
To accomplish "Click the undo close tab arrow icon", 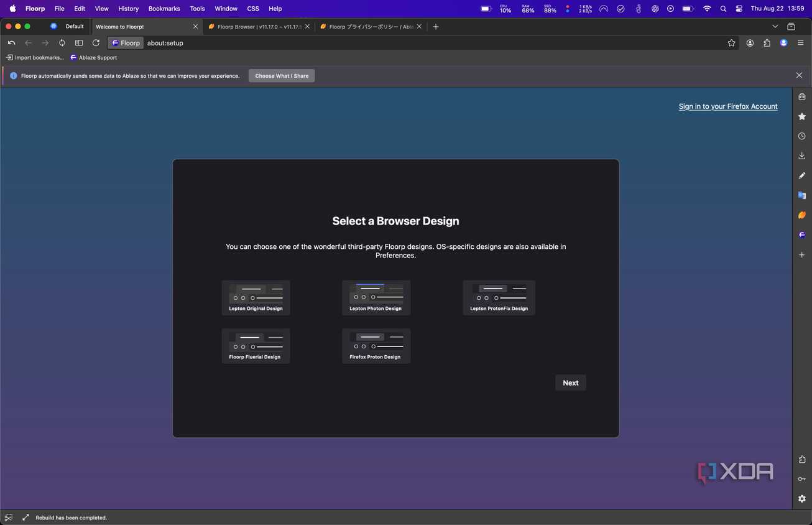I will [x=11, y=43].
